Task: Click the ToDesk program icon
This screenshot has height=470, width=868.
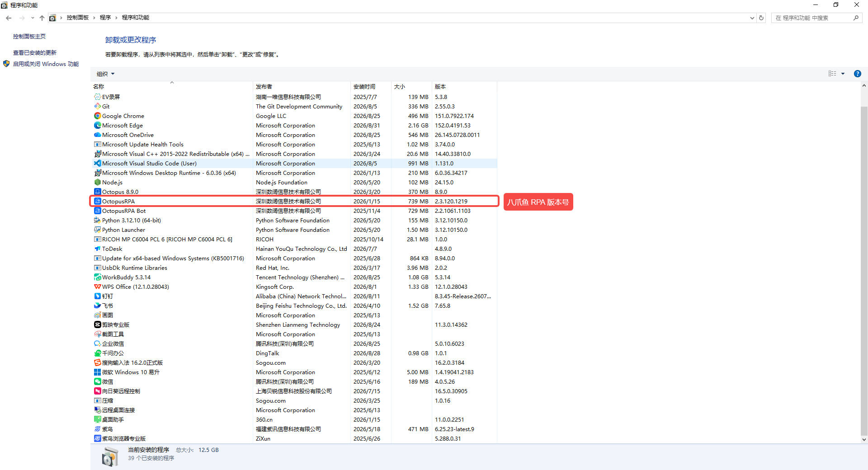Action: [x=97, y=249]
